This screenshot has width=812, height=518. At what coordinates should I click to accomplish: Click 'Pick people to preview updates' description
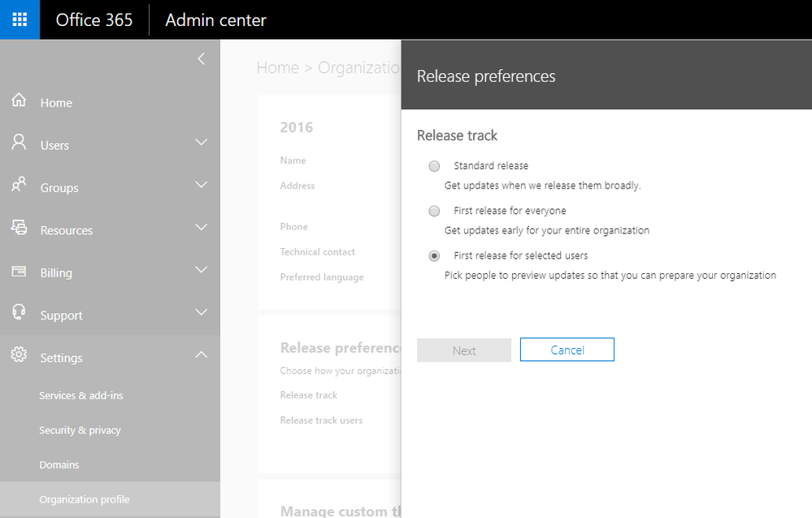pyautogui.click(x=610, y=275)
